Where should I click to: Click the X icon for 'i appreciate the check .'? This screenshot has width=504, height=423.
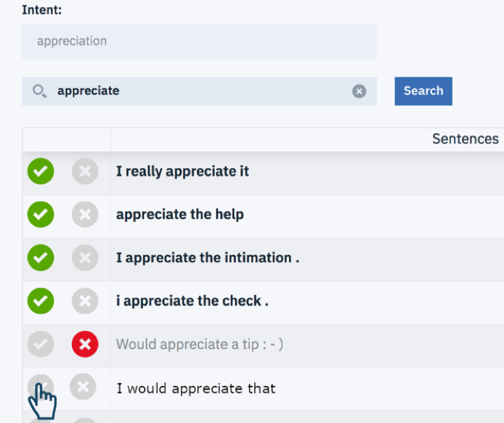point(85,301)
